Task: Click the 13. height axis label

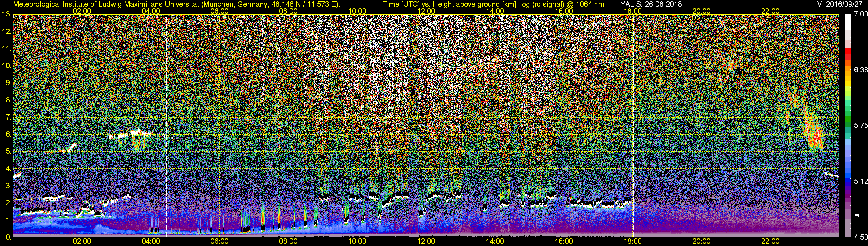Action: [x=6, y=14]
